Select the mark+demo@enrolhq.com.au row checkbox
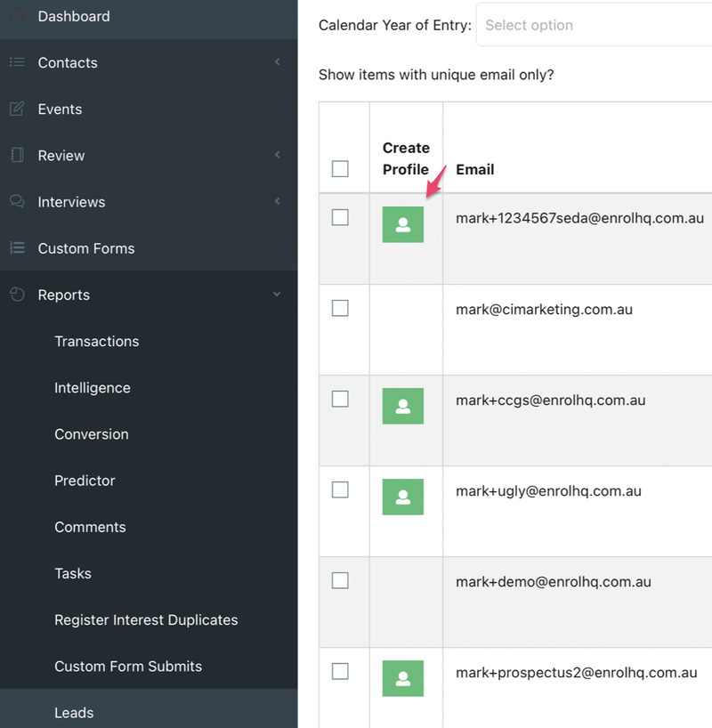 [340, 581]
